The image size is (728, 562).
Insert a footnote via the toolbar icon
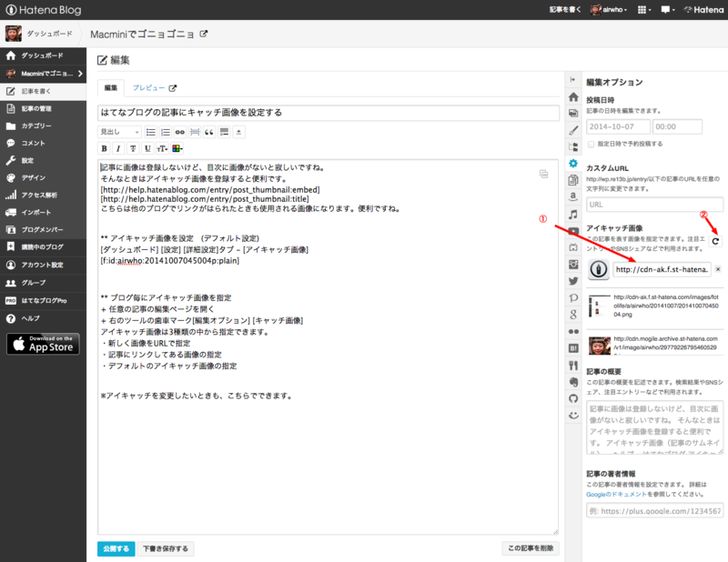click(224, 132)
